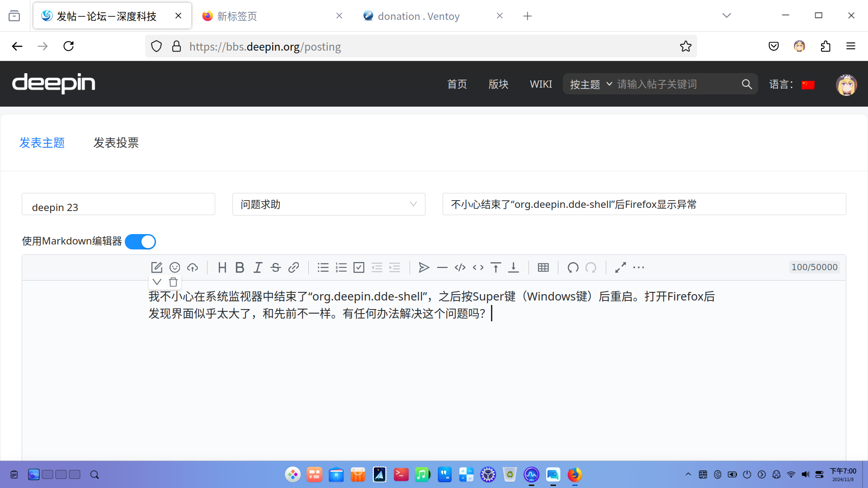Insert inline code with the code icon
Image resolution: width=868 pixels, height=488 pixels.
click(x=478, y=267)
